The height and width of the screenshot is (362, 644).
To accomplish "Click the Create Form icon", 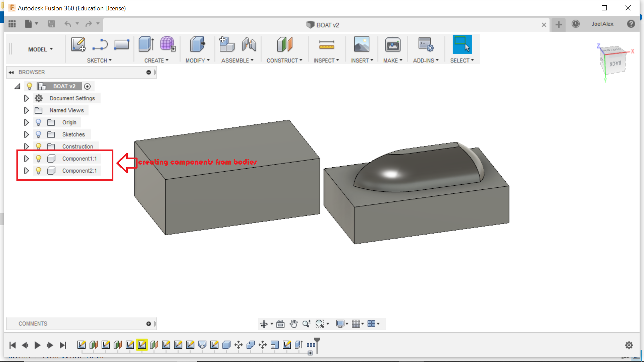I will pos(167,44).
